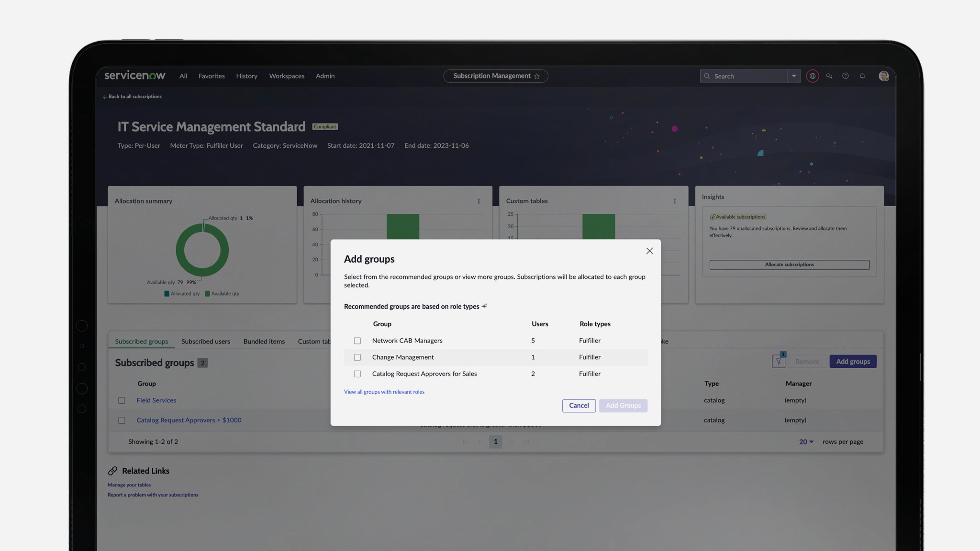This screenshot has height=551, width=980.
Task: Click the Cancel button
Action: click(x=579, y=406)
